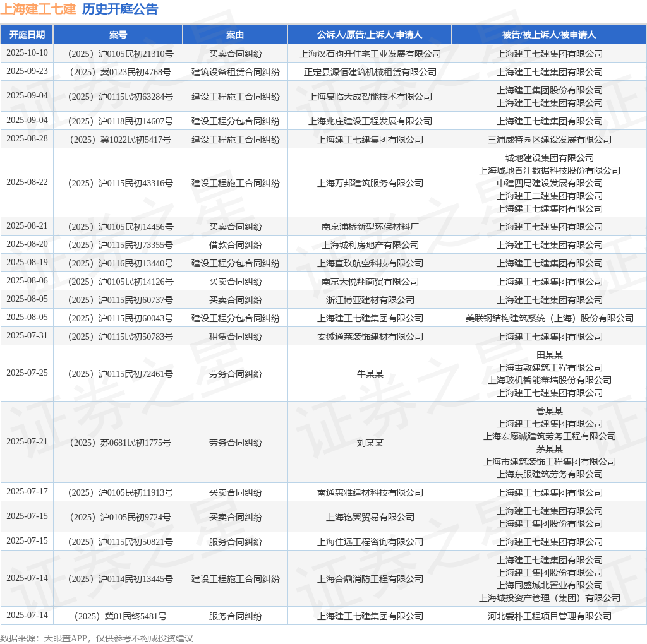This screenshot has height=644, width=647.
Task: Click the 被告/被上诉人/被申请人 column header
Action: click(x=549, y=35)
